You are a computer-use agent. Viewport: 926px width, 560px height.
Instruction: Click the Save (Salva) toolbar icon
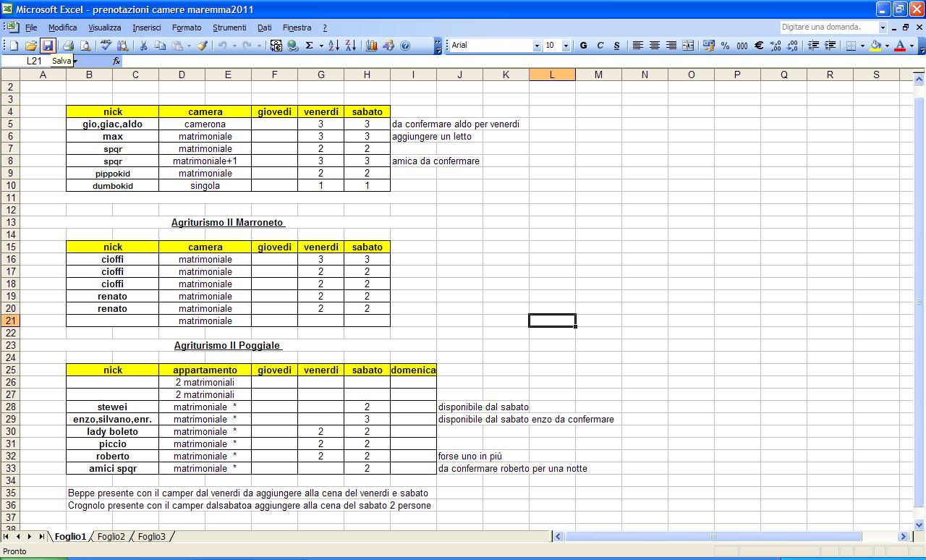point(48,46)
